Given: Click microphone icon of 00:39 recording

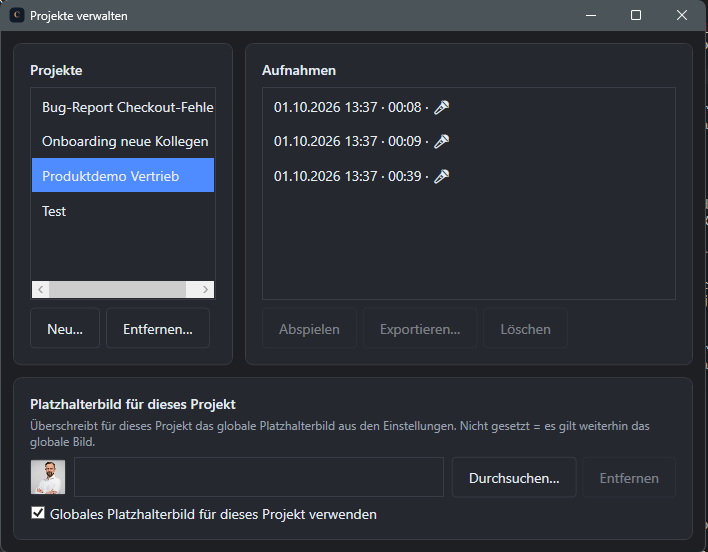Looking at the screenshot, I should point(441,176).
